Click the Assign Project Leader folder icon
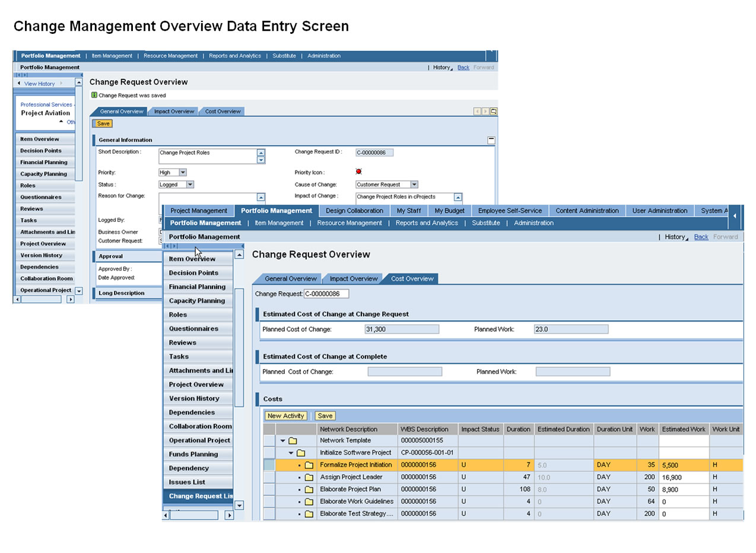 coord(309,477)
